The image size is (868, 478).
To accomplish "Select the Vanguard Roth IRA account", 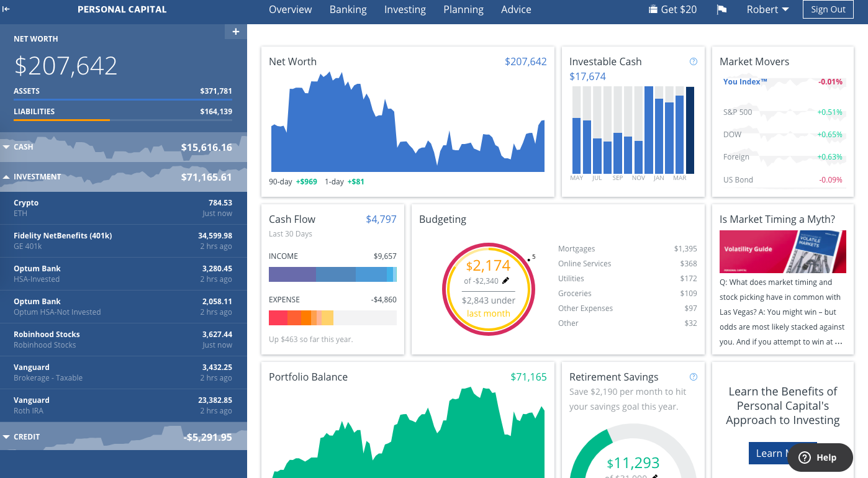I will tap(124, 405).
